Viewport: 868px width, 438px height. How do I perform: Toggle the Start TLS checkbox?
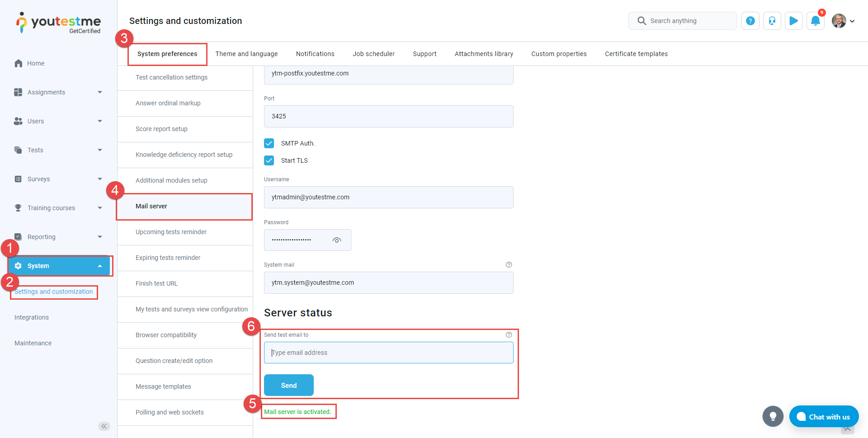(269, 160)
